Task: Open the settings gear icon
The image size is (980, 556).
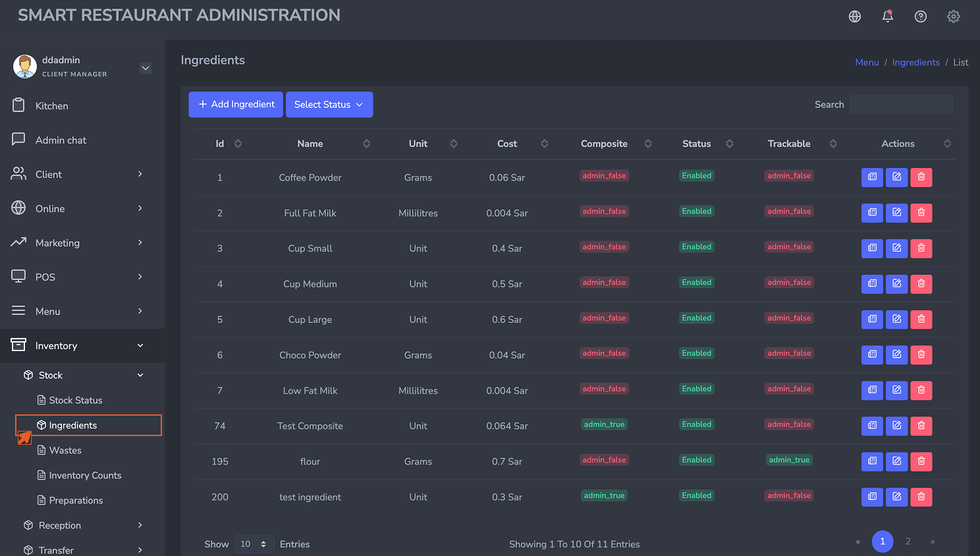Action: pos(954,16)
